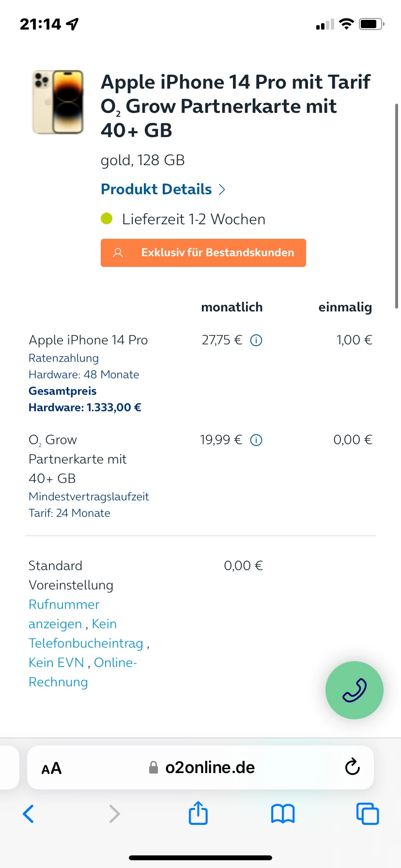
Task: Click the iPhone 14 Pro gold thumbnail
Action: tap(58, 102)
